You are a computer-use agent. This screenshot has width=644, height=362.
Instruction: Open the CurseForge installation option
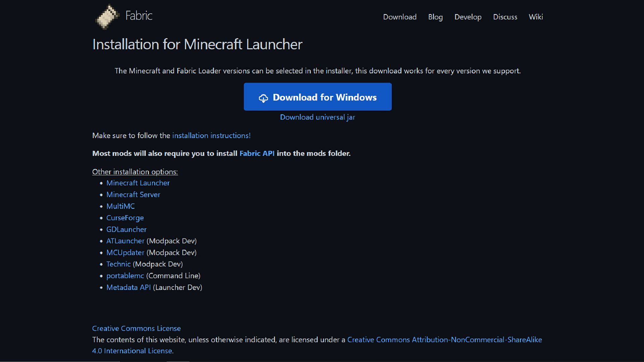pyautogui.click(x=125, y=218)
